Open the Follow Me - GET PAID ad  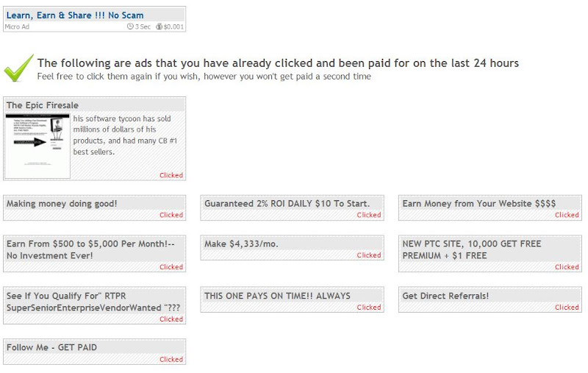(51, 347)
